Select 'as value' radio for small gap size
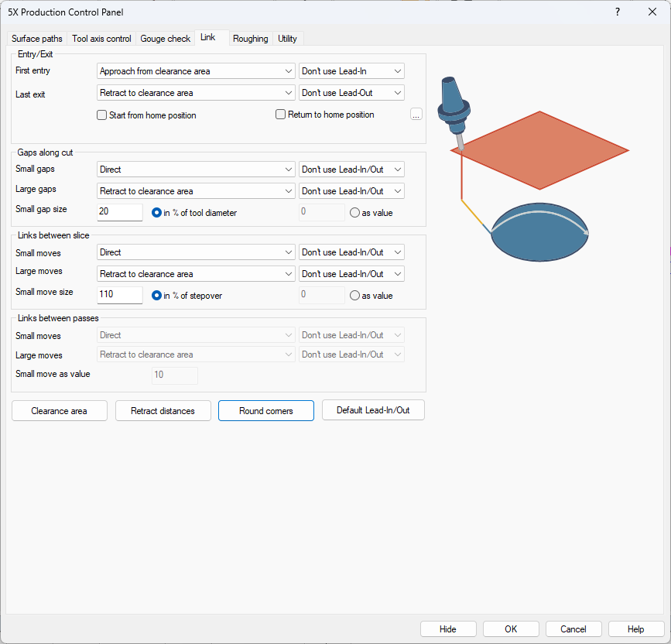The width and height of the screenshot is (671, 644). pyautogui.click(x=355, y=213)
